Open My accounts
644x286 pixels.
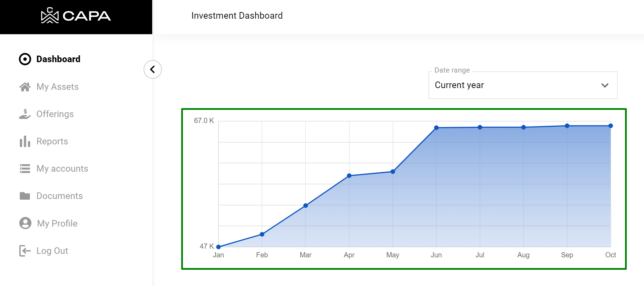[x=62, y=169]
